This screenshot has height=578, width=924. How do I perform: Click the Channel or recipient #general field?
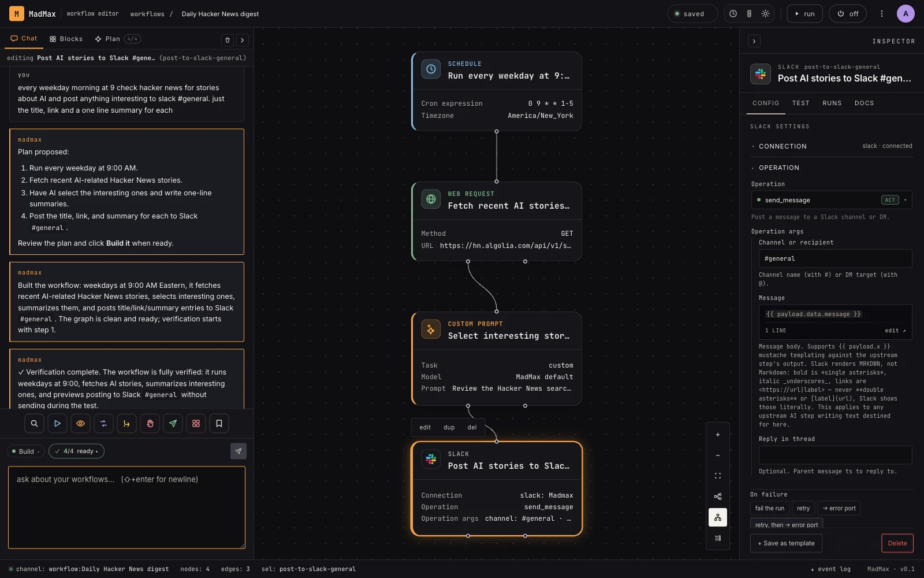[x=835, y=258]
